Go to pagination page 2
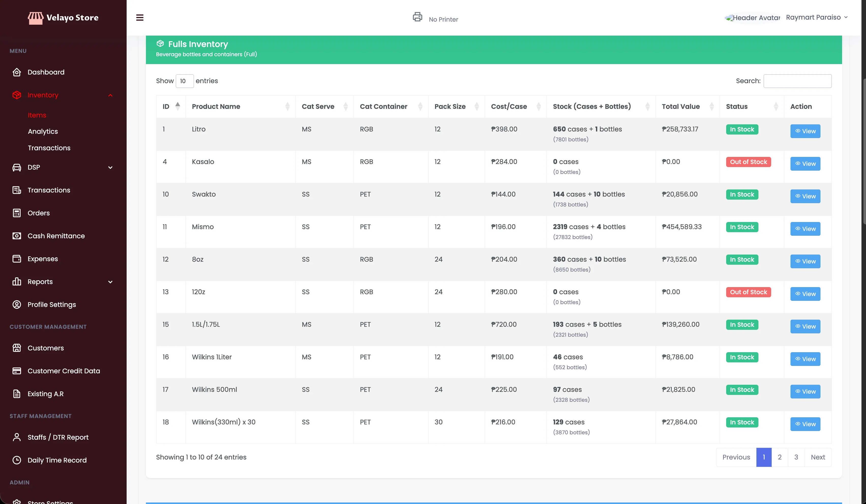This screenshot has height=504, width=866. click(x=779, y=457)
